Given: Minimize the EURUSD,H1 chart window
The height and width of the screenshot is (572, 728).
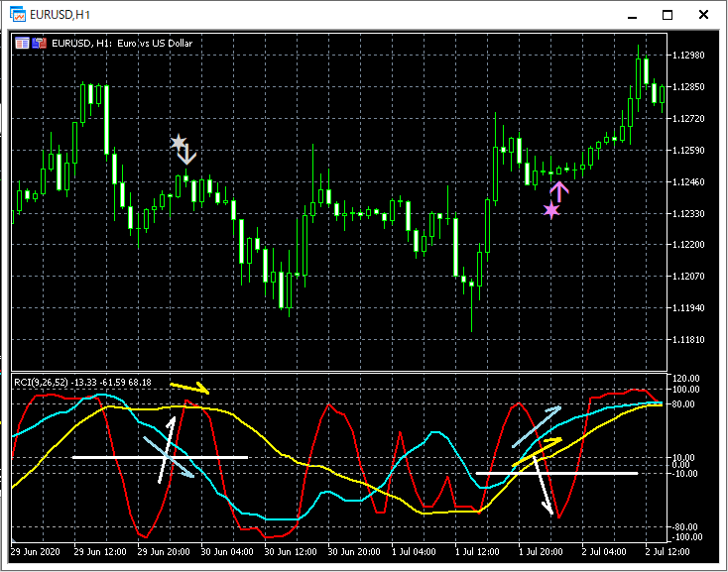Looking at the screenshot, I should pyautogui.click(x=632, y=15).
